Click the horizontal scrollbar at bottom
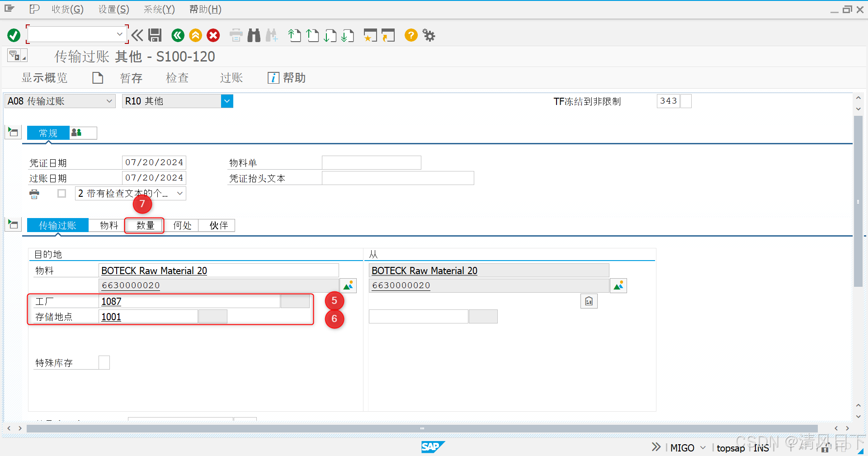This screenshot has width=868, height=456. click(422, 428)
